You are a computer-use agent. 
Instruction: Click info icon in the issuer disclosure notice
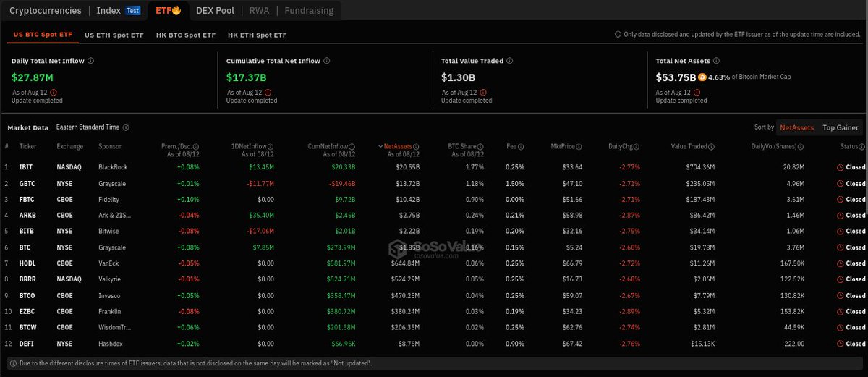[618, 34]
